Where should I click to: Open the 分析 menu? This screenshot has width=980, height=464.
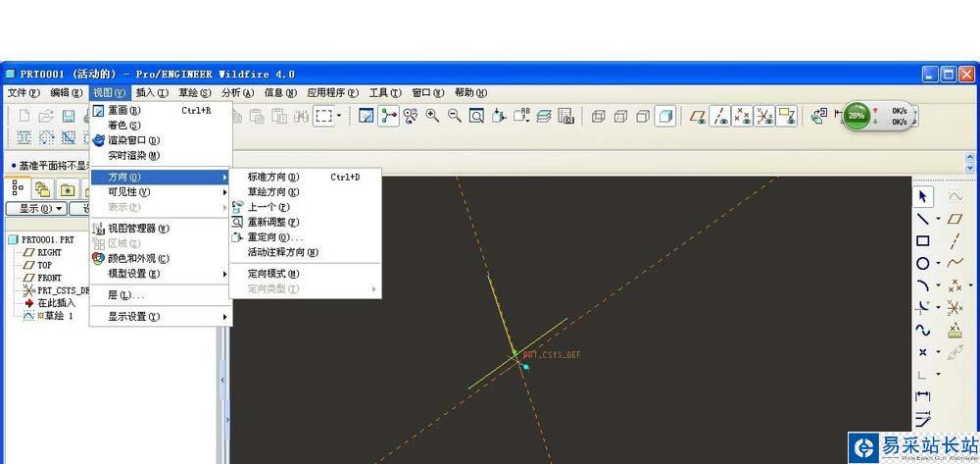pyautogui.click(x=237, y=92)
